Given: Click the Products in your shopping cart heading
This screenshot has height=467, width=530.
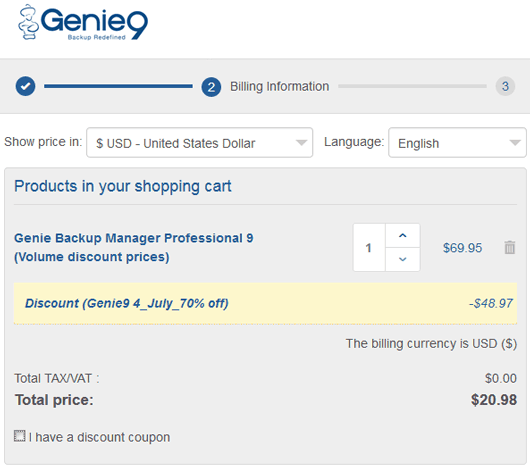Looking at the screenshot, I should point(123,186).
